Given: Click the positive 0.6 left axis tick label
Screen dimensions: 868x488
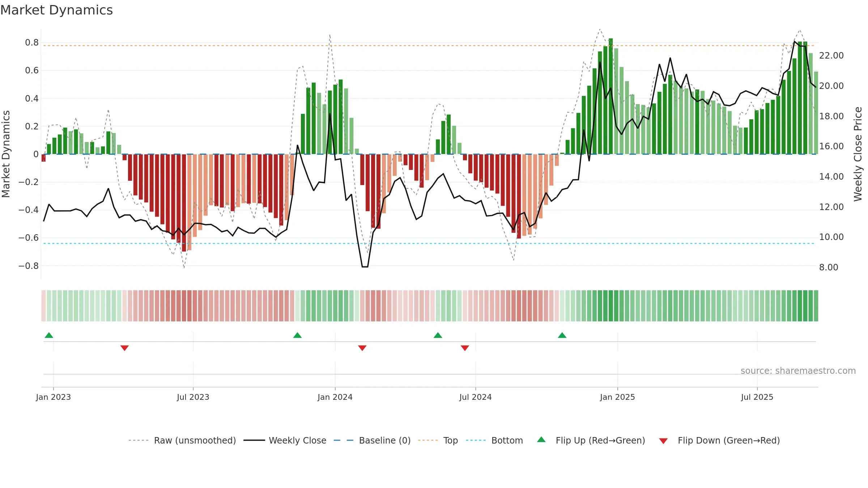Looking at the screenshot, I should tap(32, 70).
